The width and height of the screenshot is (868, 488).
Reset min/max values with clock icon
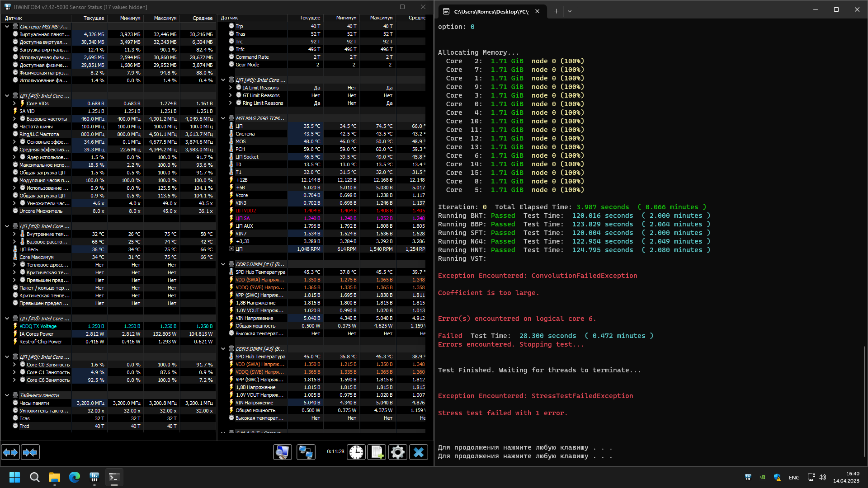pos(356,452)
